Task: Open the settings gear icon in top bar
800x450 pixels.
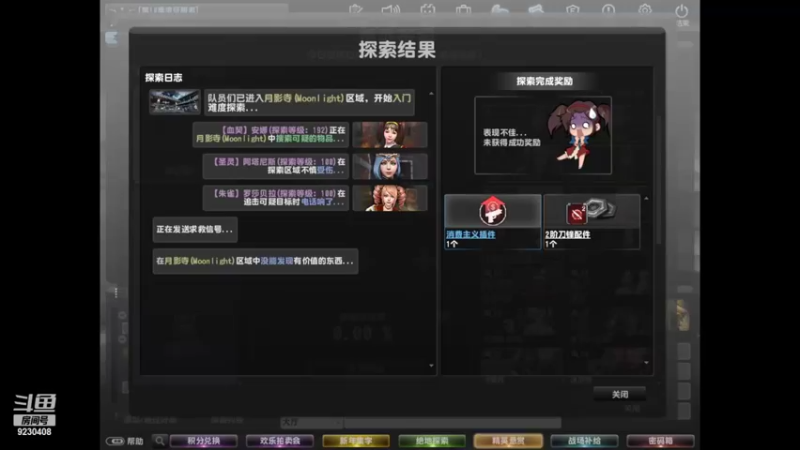Action: pyautogui.click(x=645, y=10)
